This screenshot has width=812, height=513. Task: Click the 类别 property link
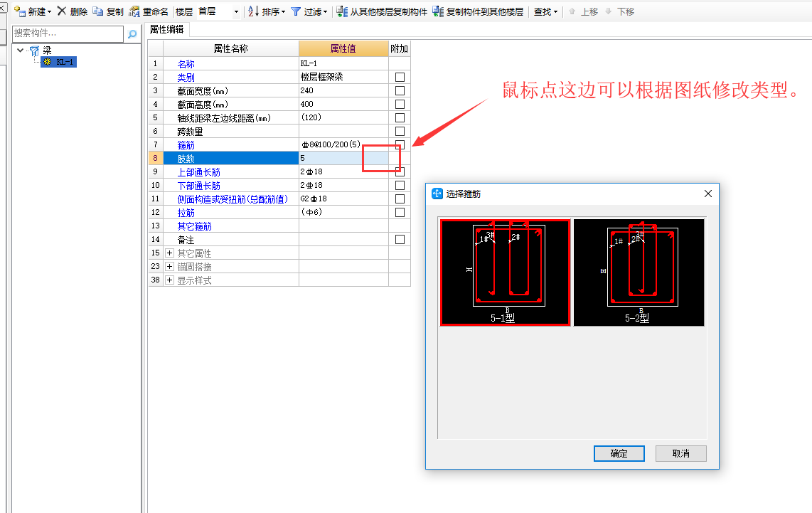[x=186, y=78]
